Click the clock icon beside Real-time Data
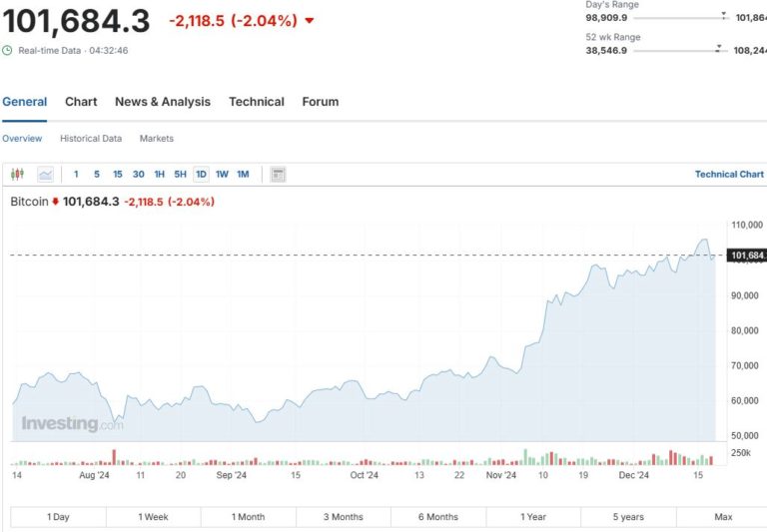Image resolution: width=767 pixels, height=532 pixels. (8, 50)
